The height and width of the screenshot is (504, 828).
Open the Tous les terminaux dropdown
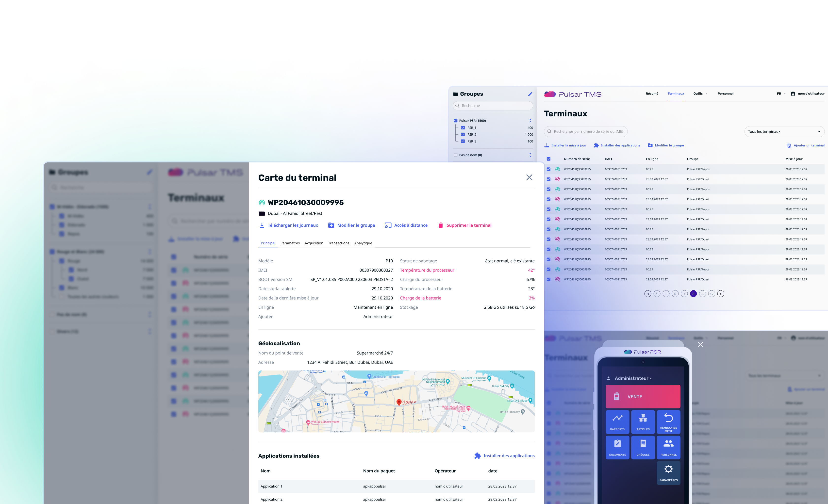[784, 132]
